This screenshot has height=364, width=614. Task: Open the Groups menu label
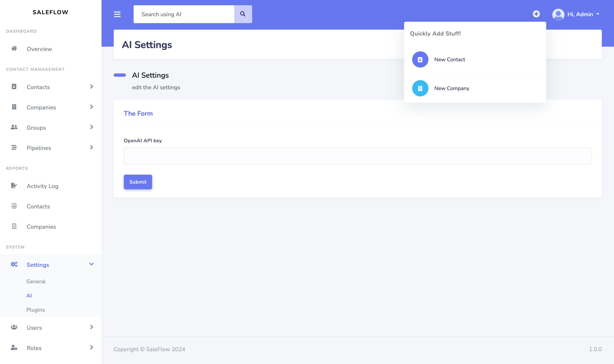36,128
